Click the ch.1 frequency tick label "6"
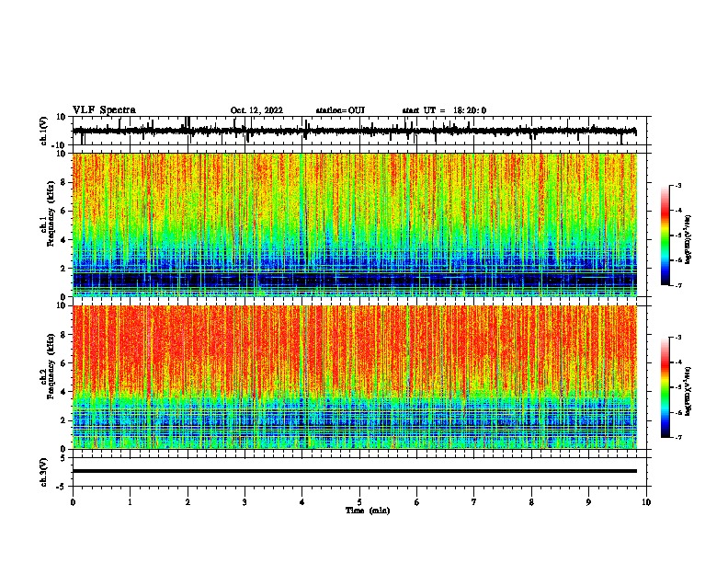The height and width of the screenshot is (563, 728). (64, 211)
